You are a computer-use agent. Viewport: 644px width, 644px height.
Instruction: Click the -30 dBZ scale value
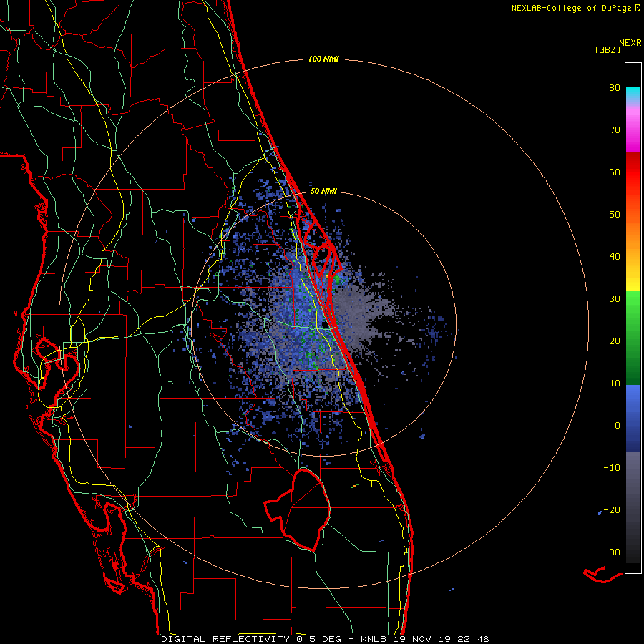[x=612, y=552]
